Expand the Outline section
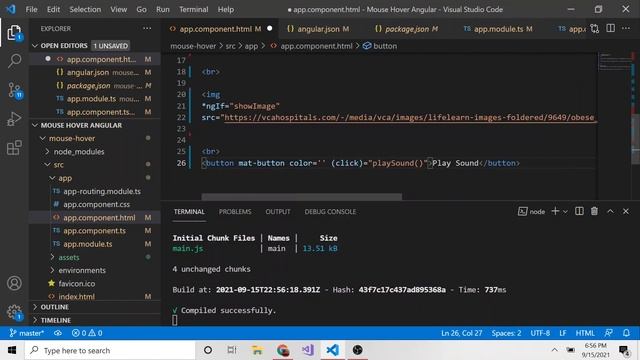This screenshot has height=360, width=640. 35,307
